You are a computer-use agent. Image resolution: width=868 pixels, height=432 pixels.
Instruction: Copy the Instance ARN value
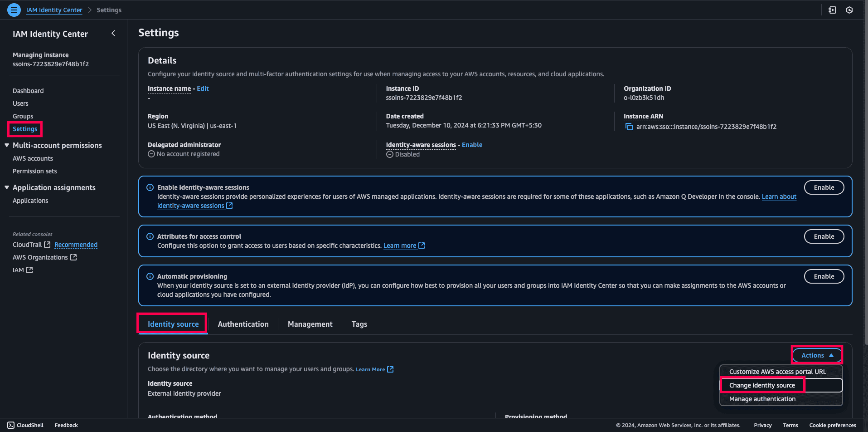coord(629,127)
